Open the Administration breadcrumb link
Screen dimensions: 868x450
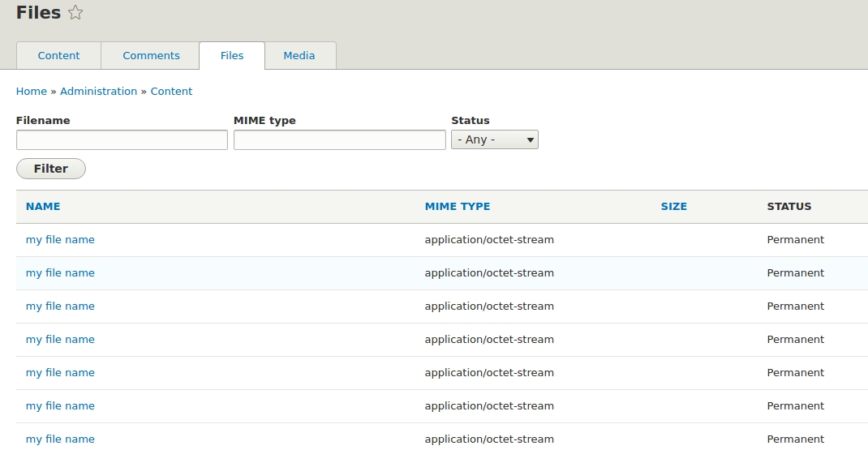click(x=98, y=92)
